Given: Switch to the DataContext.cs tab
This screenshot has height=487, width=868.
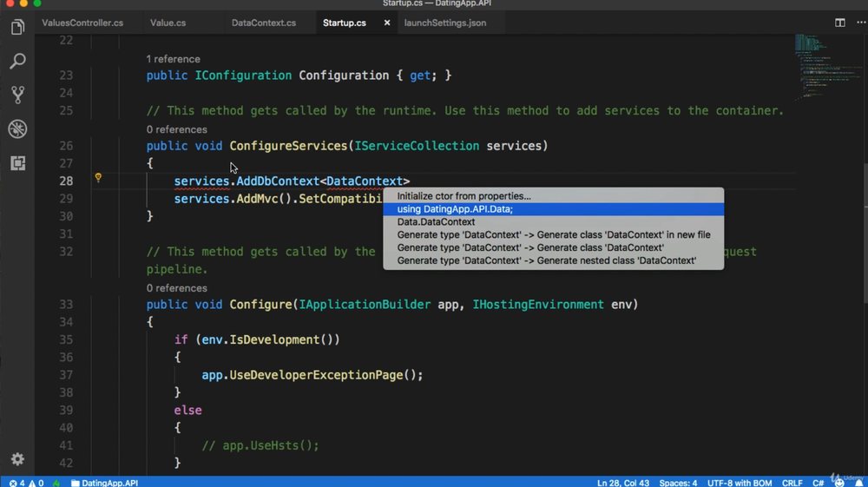Looking at the screenshot, I should point(263,23).
